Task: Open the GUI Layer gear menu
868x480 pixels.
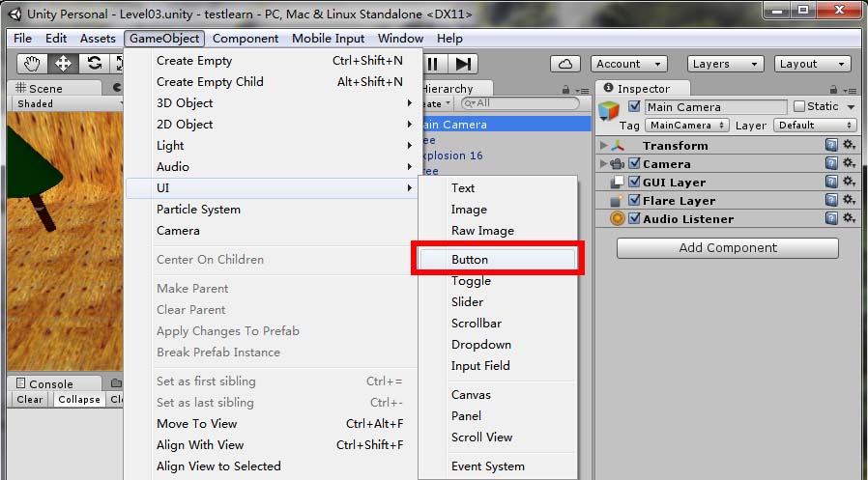Action: click(x=850, y=182)
